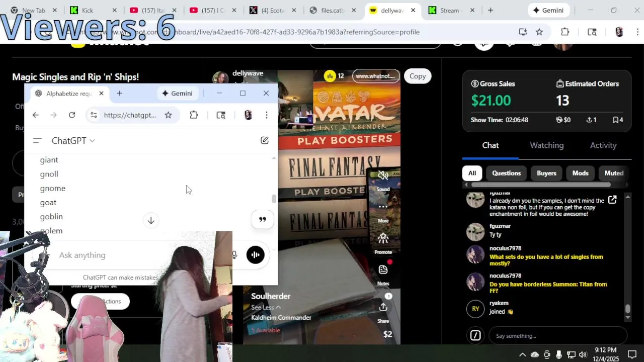
Task: Filter chat by Muted
Action: click(x=613, y=173)
